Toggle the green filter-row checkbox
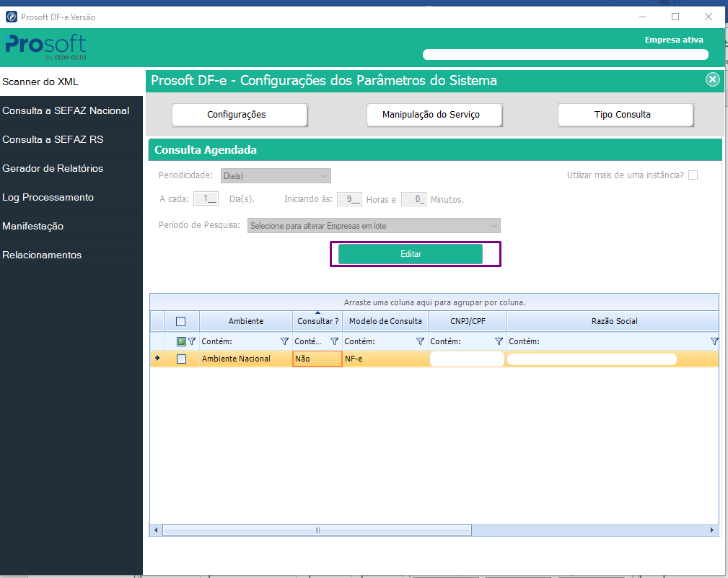 (181, 342)
